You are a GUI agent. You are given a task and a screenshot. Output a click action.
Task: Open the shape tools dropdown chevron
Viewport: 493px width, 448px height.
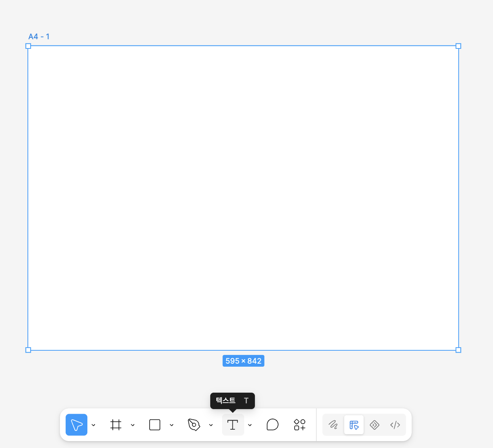pyautogui.click(x=172, y=425)
